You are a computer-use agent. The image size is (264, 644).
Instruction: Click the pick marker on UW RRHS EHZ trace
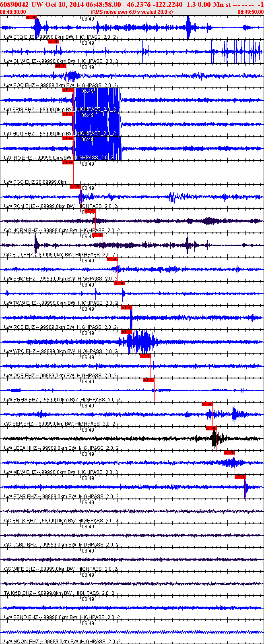point(148,380)
